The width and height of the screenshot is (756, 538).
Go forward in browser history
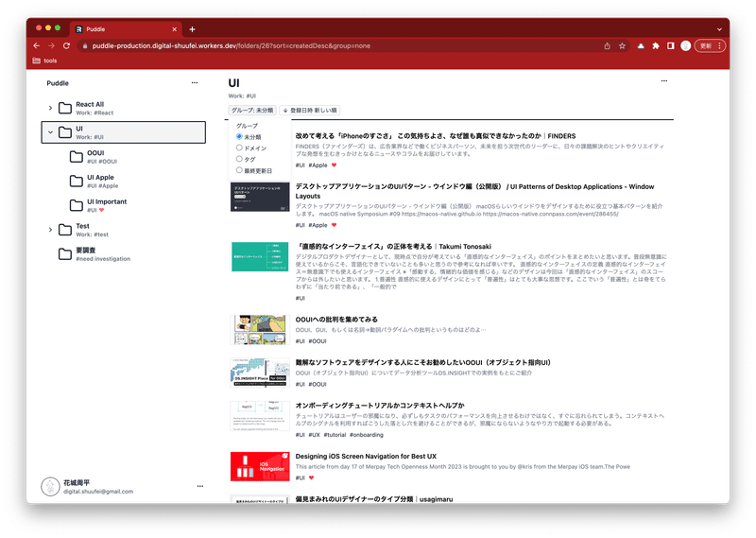[x=52, y=45]
